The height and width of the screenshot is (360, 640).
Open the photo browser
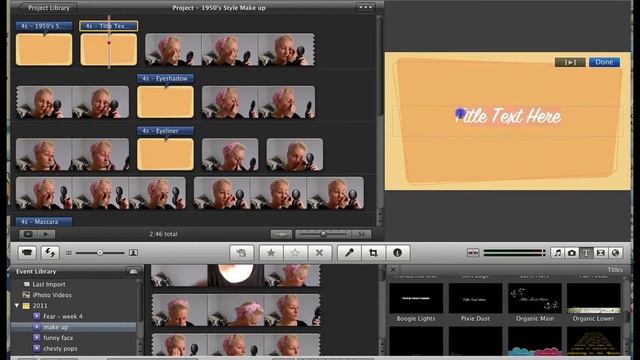[x=572, y=253]
